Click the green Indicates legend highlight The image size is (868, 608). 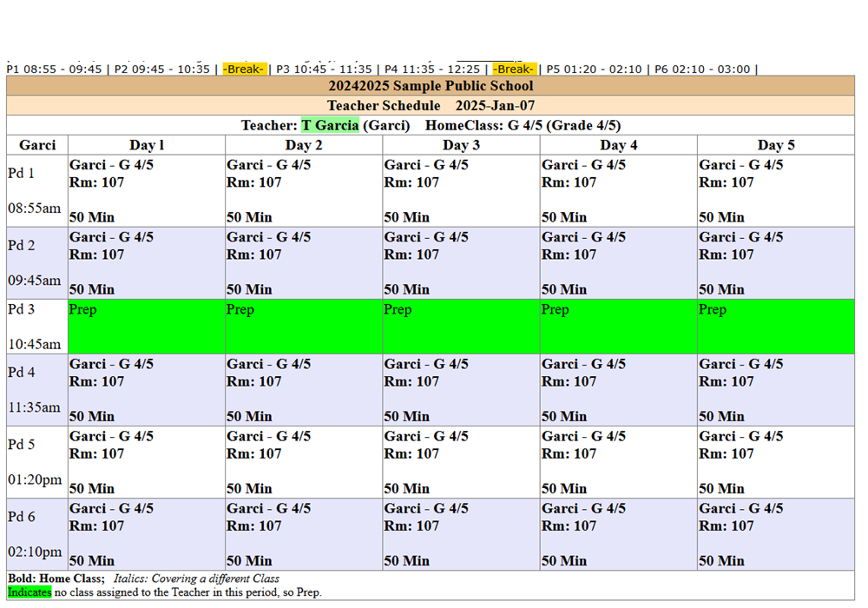click(x=30, y=592)
